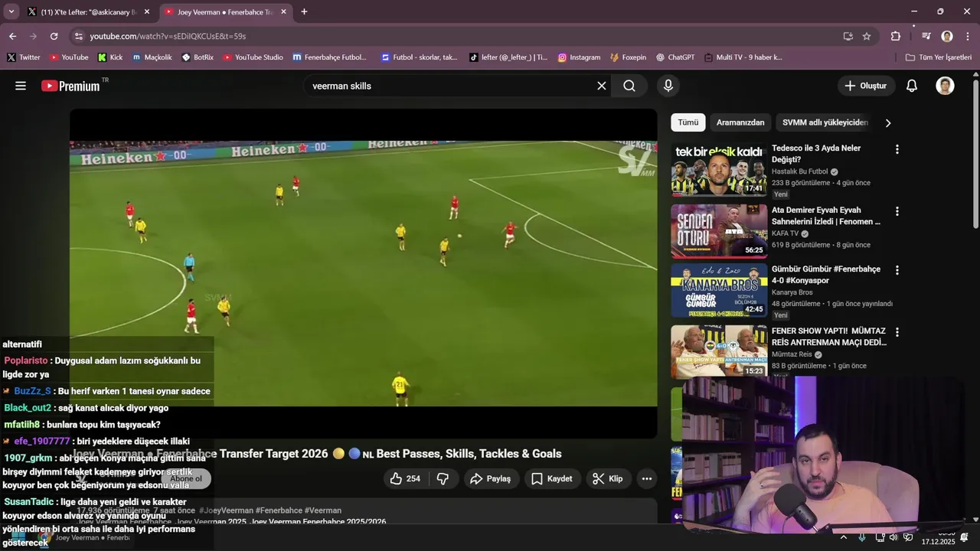Click the video player frame to toggle playback
This screenshot has width=980, height=551.
(364, 273)
